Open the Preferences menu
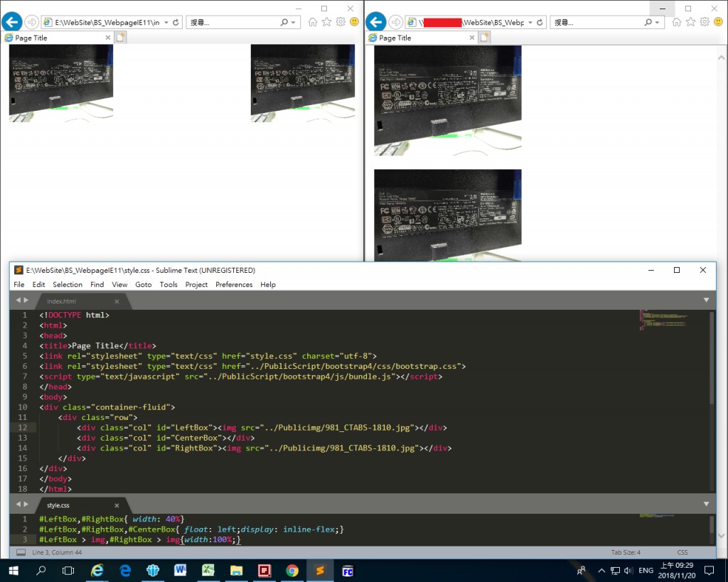This screenshot has height=582, width=728. tap(234, 284)
